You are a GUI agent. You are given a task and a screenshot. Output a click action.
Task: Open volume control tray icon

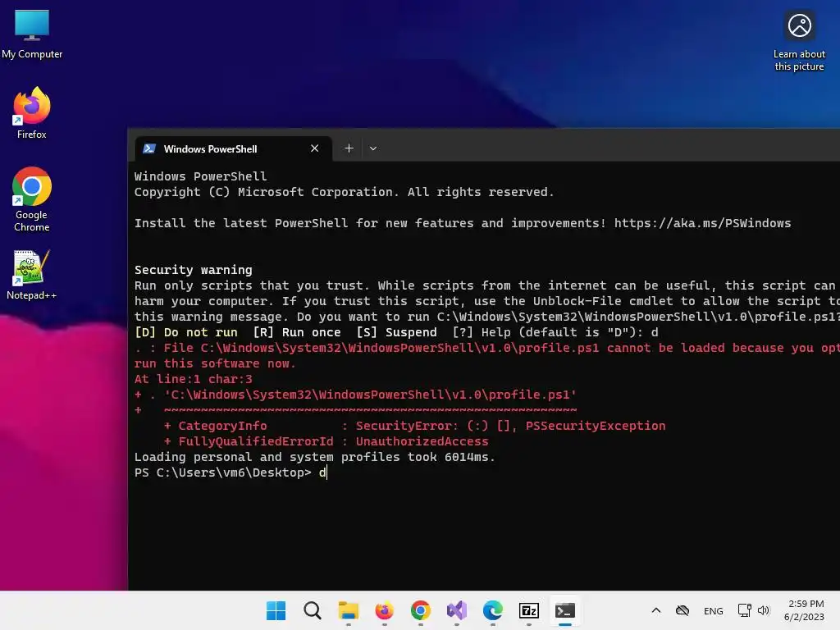(x=764, y=610)
